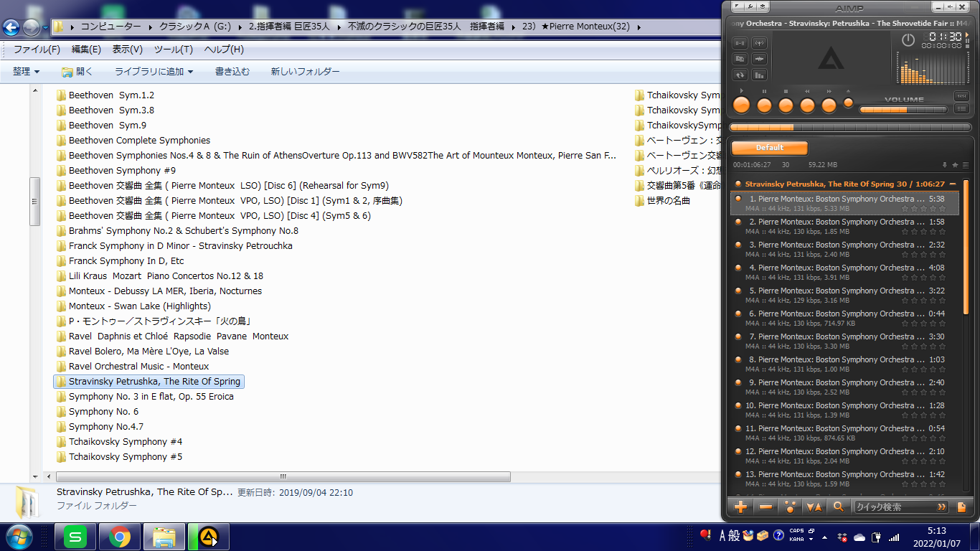Image resolution: width=980 pixels, height=551 pixels.
Task: Click the AIMP power/shutdown timer icon
Action: pyautogui.click(x=908, y=40)
